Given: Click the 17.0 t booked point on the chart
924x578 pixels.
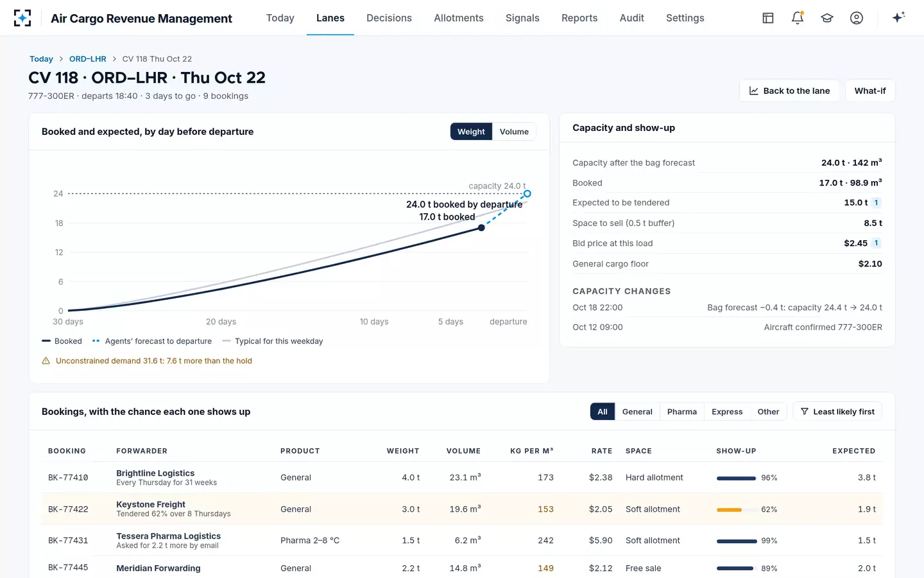Looking at the screenshot, I should [x=481, y=227].
